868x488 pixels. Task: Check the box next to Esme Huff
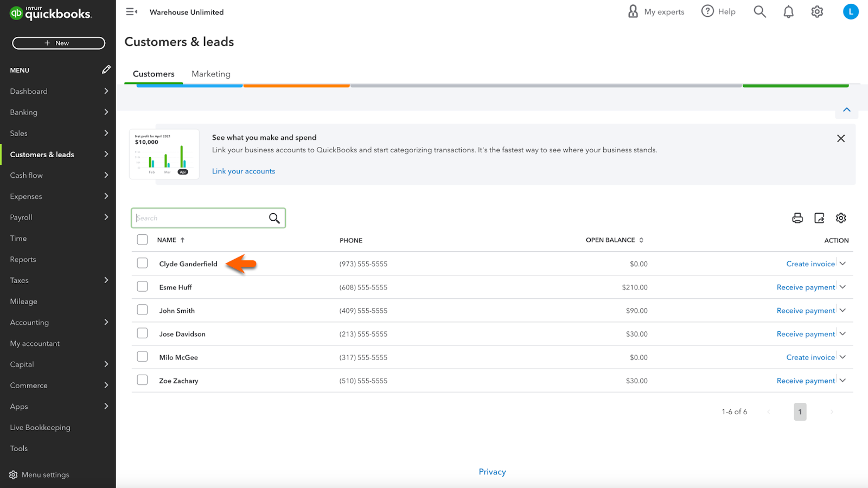click(x=142, y=286)
